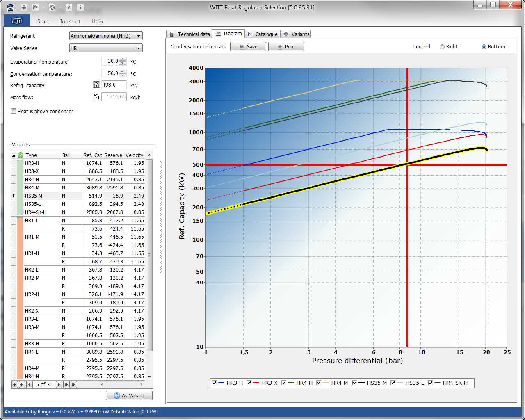Click the info 'i' icon in title bar

coord(80,7)
